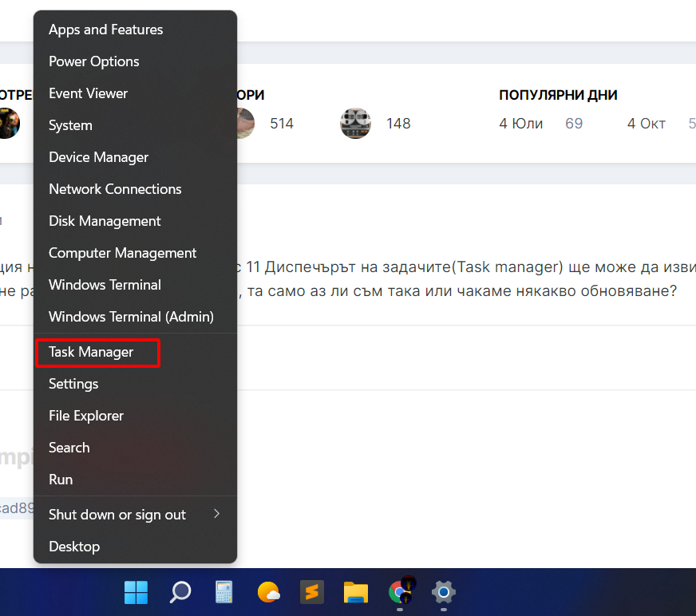Click the 4 Окт popular day
This screenshot has height=616, width=696.
646,124
